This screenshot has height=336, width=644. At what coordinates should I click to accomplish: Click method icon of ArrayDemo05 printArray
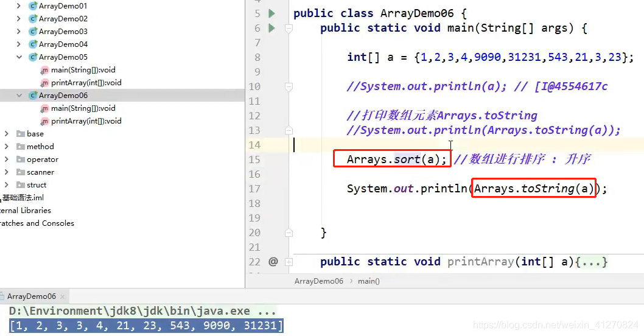[x=45, y=83]
